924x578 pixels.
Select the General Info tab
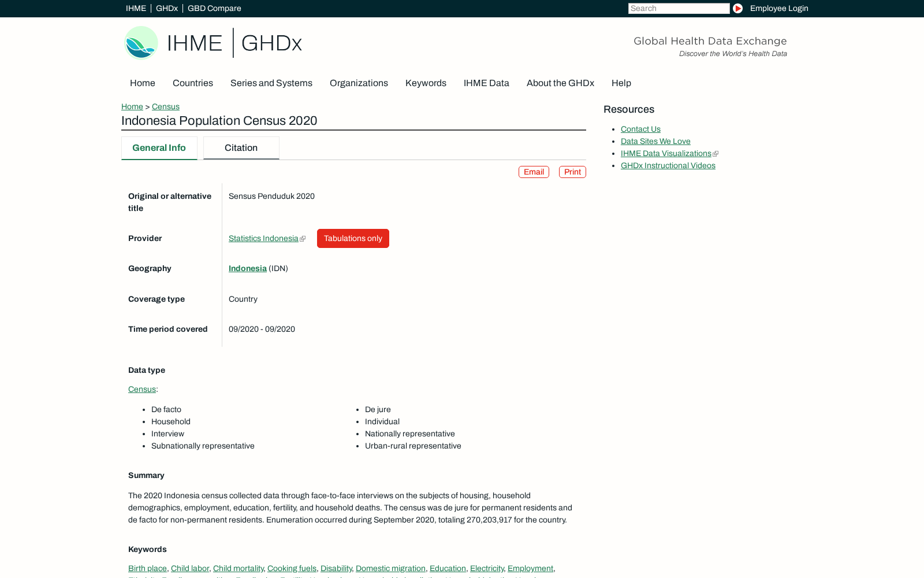(159, 148)
